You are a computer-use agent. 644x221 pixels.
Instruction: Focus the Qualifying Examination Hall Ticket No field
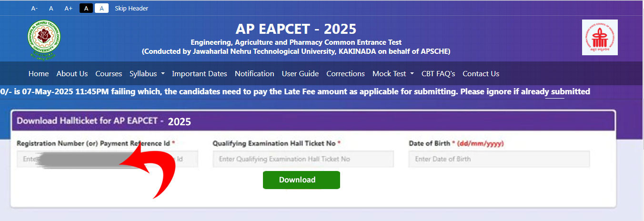tap(303, 159)
